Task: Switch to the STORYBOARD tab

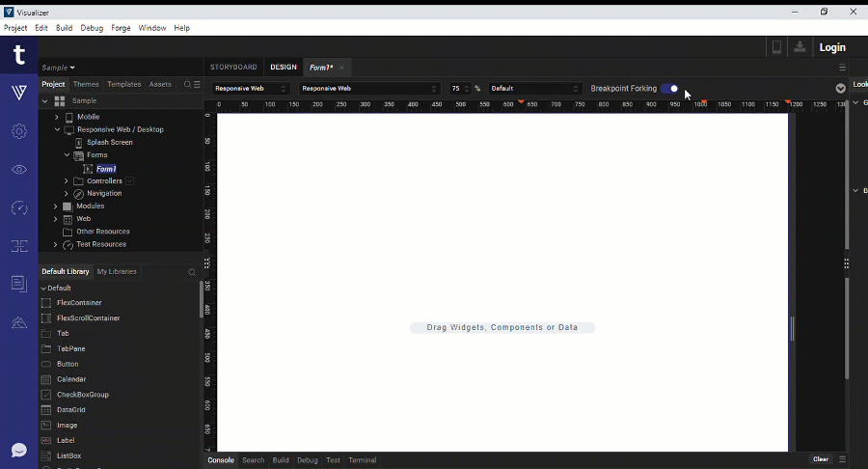Action: pos(233,68)
